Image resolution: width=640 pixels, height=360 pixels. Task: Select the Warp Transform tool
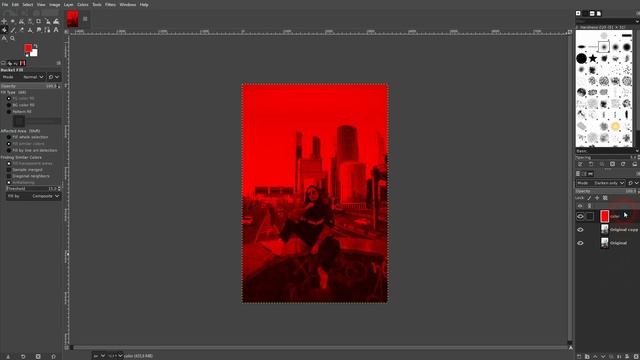click(x=56, y=21)
